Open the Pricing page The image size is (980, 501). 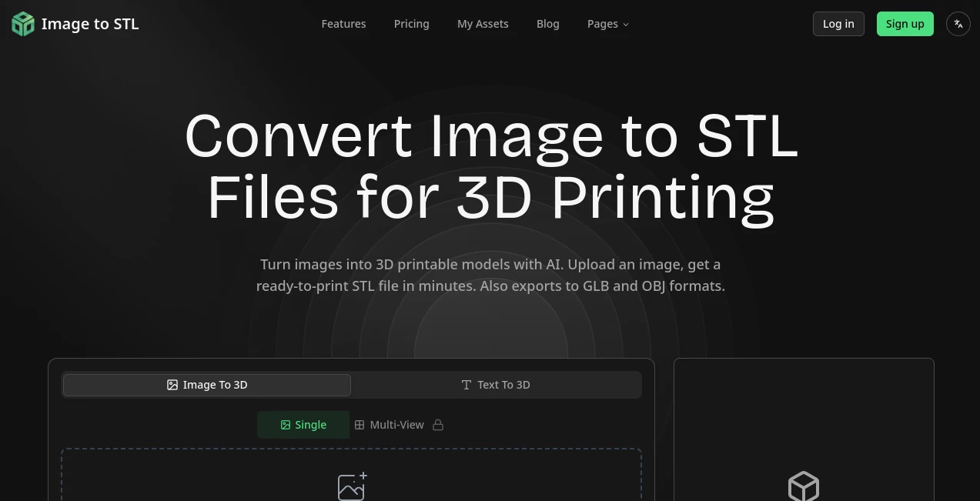(411, 24)
